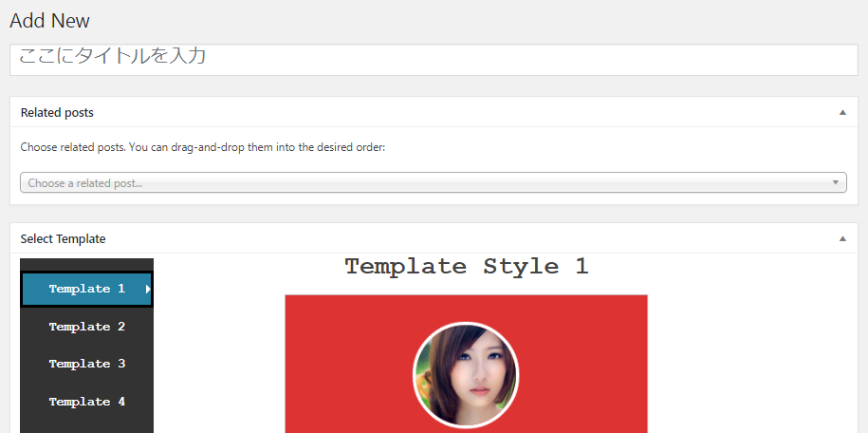This screenshot has height=433, width=868.
Task: Select Template 1 tab
Action: 87,289
